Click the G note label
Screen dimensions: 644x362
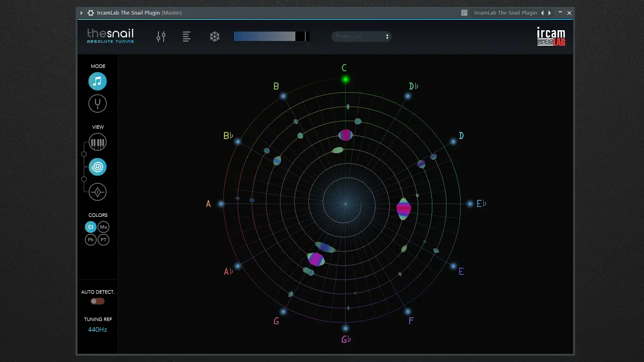pos(276,321)
